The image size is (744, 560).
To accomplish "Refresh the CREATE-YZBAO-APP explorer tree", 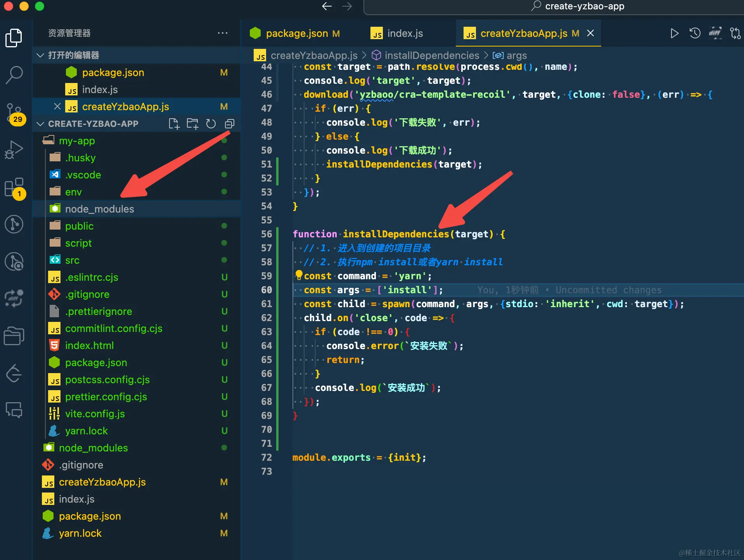I will pos(211,124).
